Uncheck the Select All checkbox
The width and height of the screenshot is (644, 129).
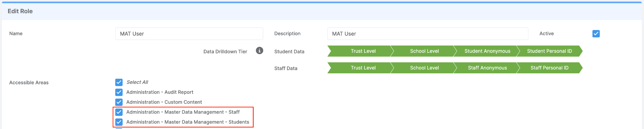[119, 82]
